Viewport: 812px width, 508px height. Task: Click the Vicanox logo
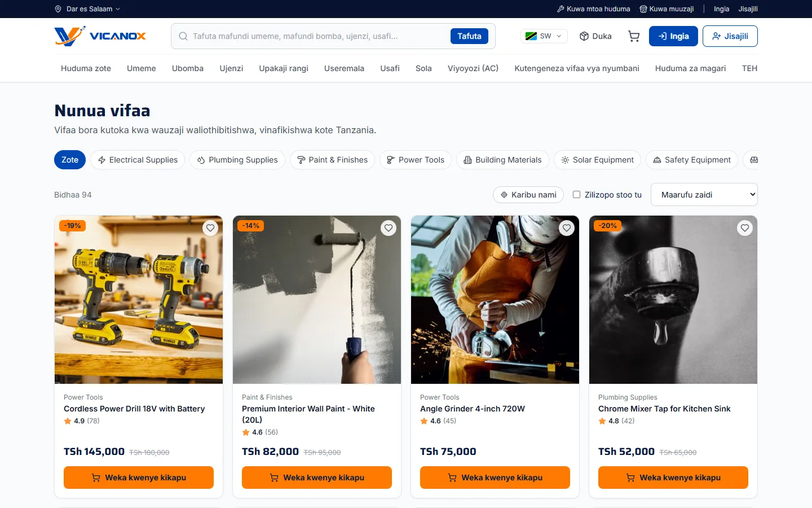(100, 36)
